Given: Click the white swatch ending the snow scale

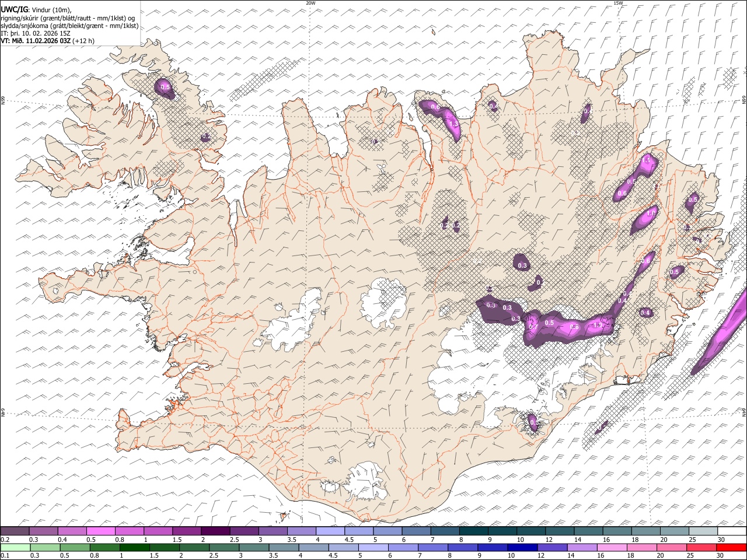Looking at the screenshot, I should 732,531.
